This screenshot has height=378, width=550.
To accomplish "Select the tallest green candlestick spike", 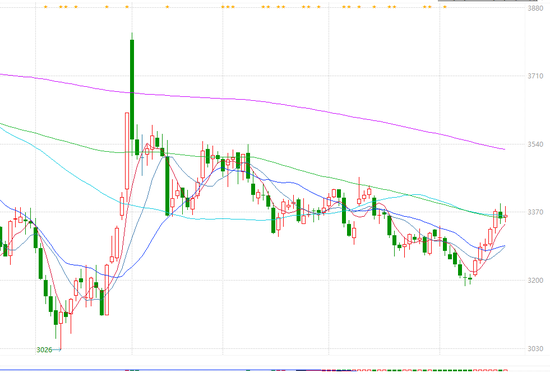I will tap(132, 89).
